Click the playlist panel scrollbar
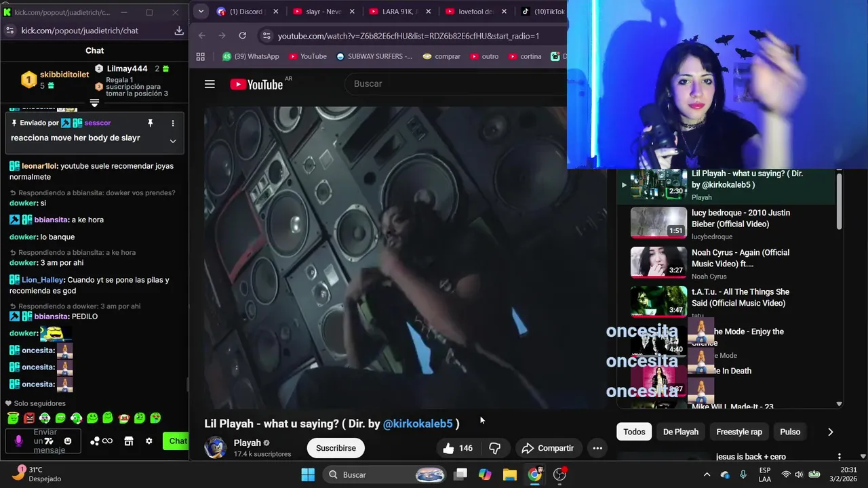Image resolution: width=868 pixels, height=488 pixels. point(839,202)
